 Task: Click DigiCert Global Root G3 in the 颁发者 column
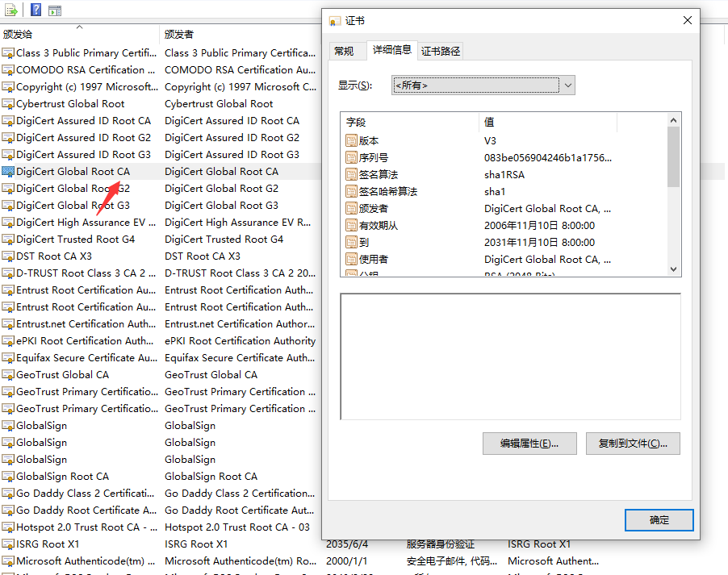click(x=221, y=206)
